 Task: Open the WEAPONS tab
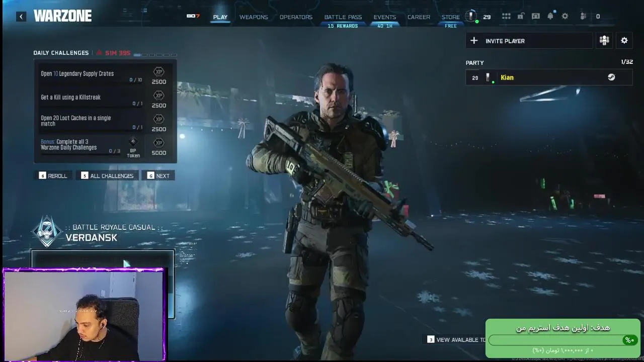pyautogui.click(x=254, y=17)
